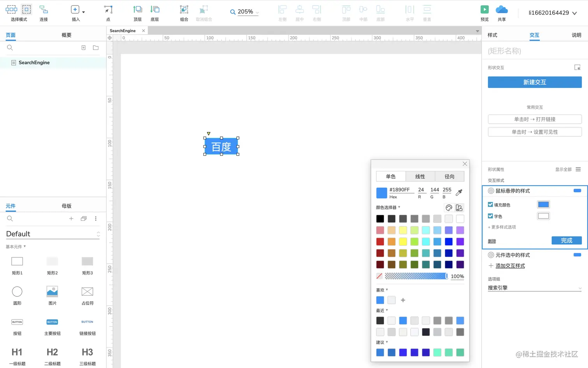
Task: Open the shape interaction selector icon
Action: (x=577, y=67)
